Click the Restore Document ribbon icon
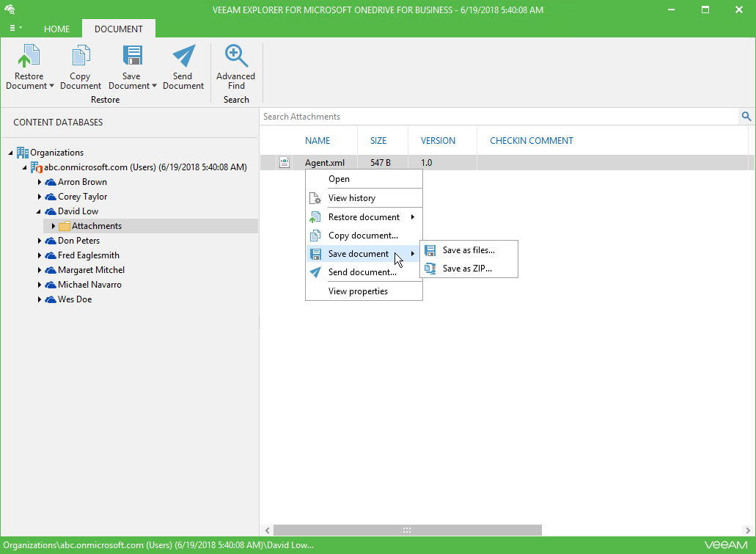The height and width of the screenshot is (554, 756). click(x=29, y=56)
